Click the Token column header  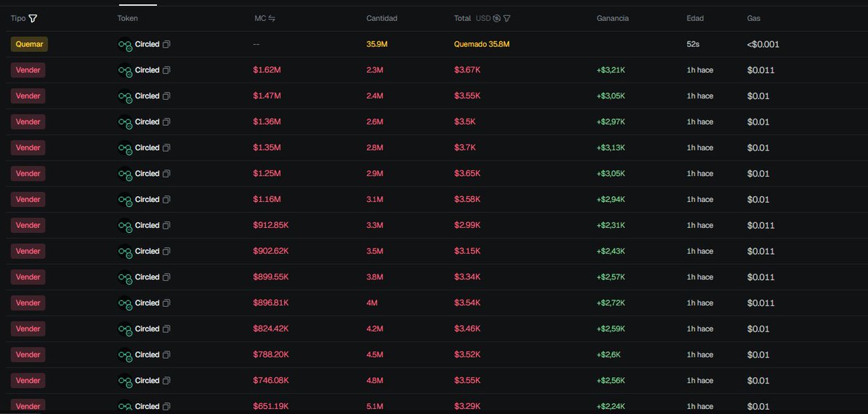pyautogui.click(x=127, y=18)
